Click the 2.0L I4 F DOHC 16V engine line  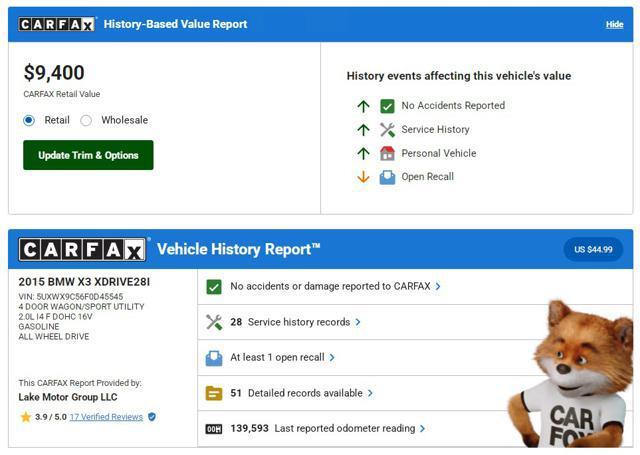coord(55,317)
